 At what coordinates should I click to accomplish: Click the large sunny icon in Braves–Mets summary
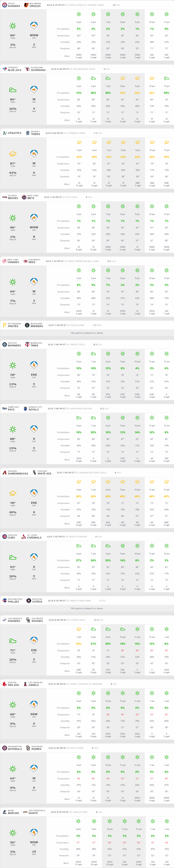click(13, 218)
